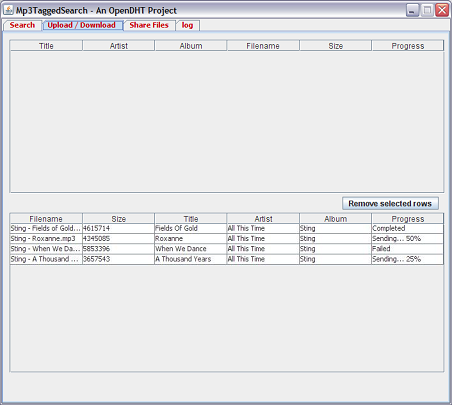Click the Java app icon in title bar
The width and height of the screenshot is (452, 405).
pyautogui.click(x=9, y=10)
